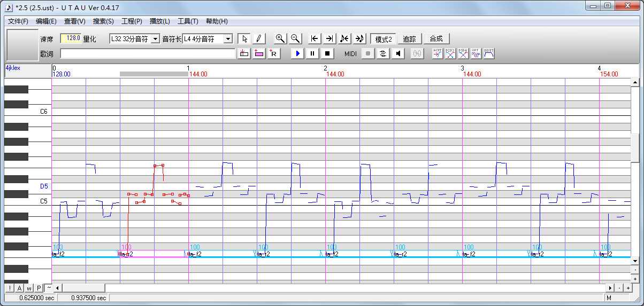Viewport: 644px width, 306px height.
Task: Pause playback
Action: click(313, 53)
